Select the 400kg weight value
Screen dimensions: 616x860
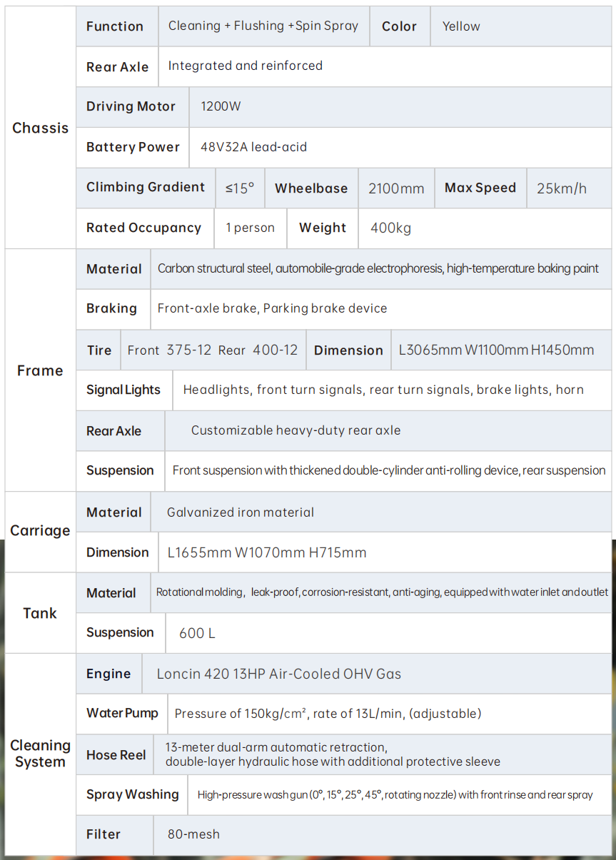391,228
